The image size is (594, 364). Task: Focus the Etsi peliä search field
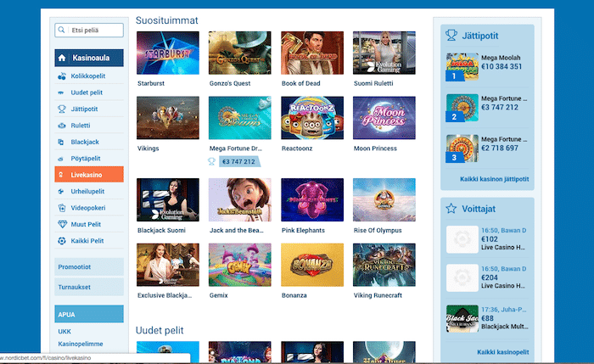click(89, 30)
